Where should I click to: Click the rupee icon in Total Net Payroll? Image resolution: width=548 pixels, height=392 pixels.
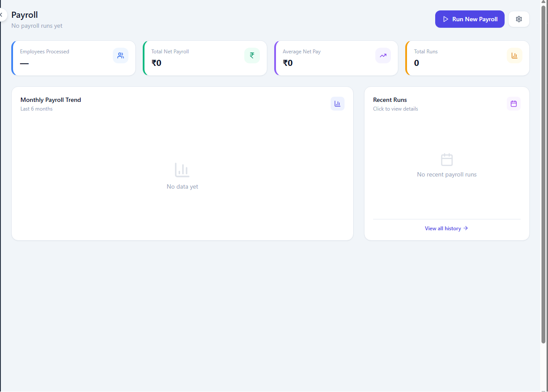point(252,56)
